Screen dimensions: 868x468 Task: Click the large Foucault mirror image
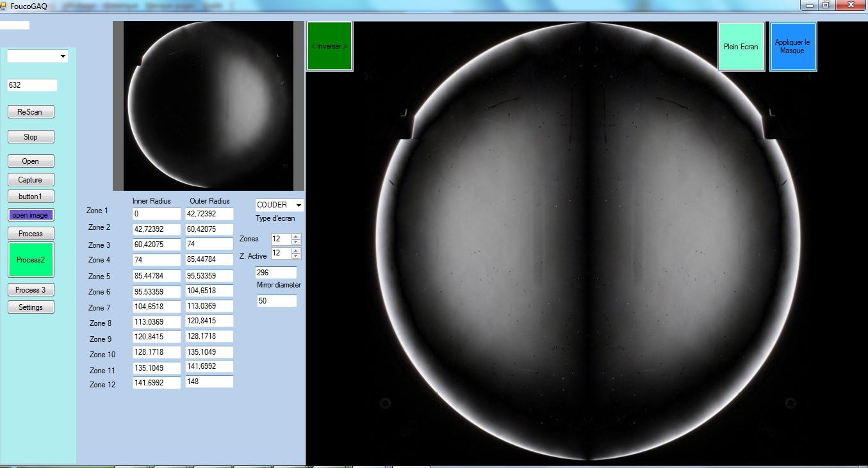click(587, 242)
